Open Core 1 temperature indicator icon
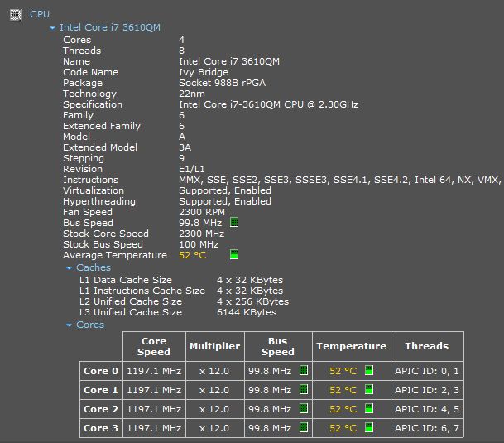 point(369,389)
